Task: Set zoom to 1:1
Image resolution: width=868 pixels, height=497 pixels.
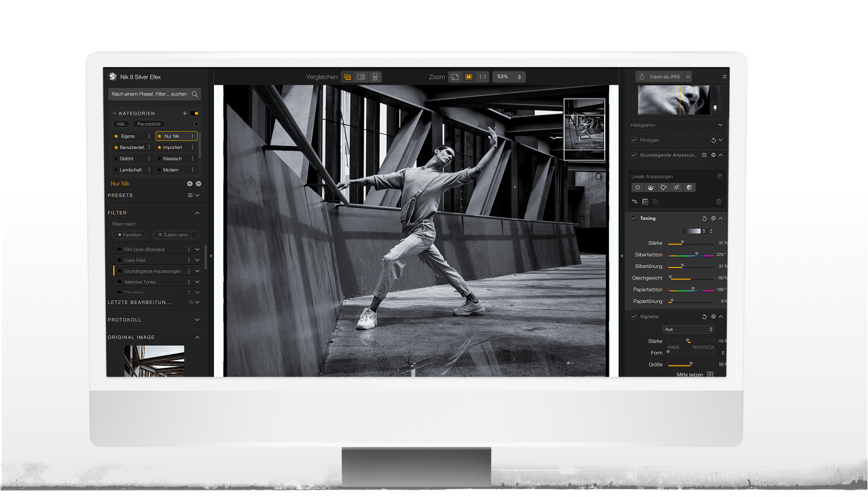Action: pos(483,77)
